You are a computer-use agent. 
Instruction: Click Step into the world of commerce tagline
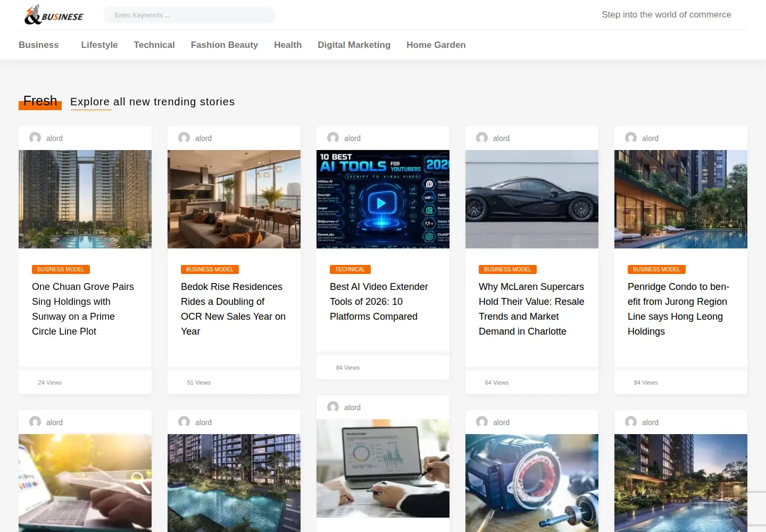pyautogui.click(x=667, y=15)
